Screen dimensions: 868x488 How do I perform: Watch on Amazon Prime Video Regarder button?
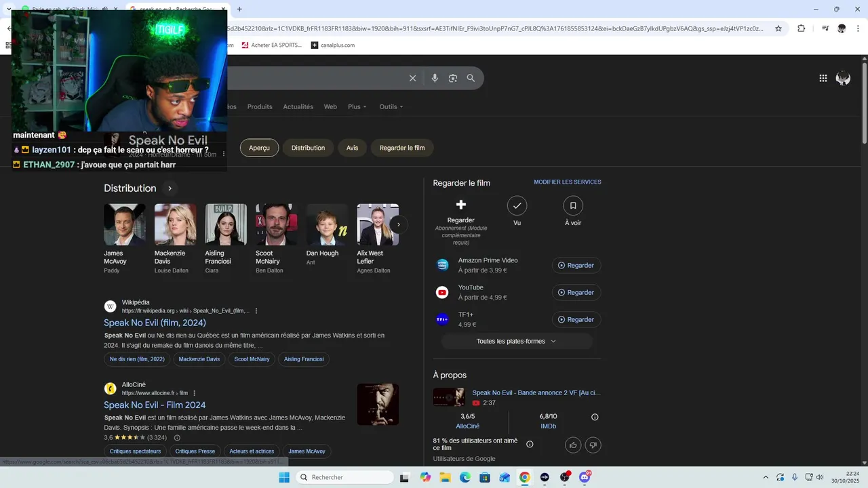click(576, 265)
